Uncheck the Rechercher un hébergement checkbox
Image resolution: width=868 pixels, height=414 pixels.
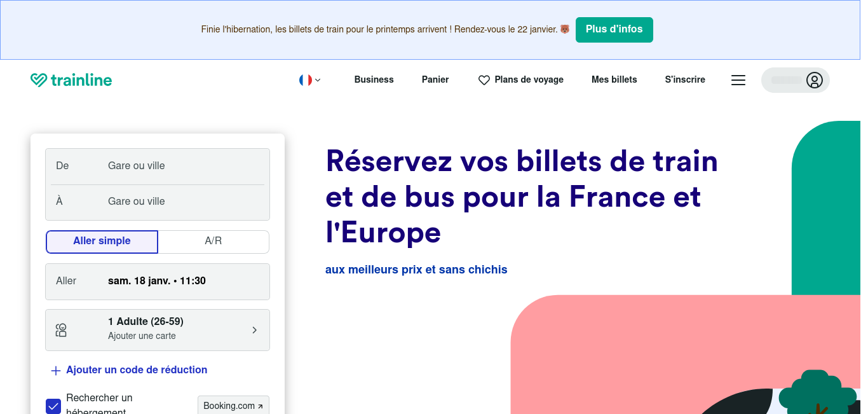(53, 406)
